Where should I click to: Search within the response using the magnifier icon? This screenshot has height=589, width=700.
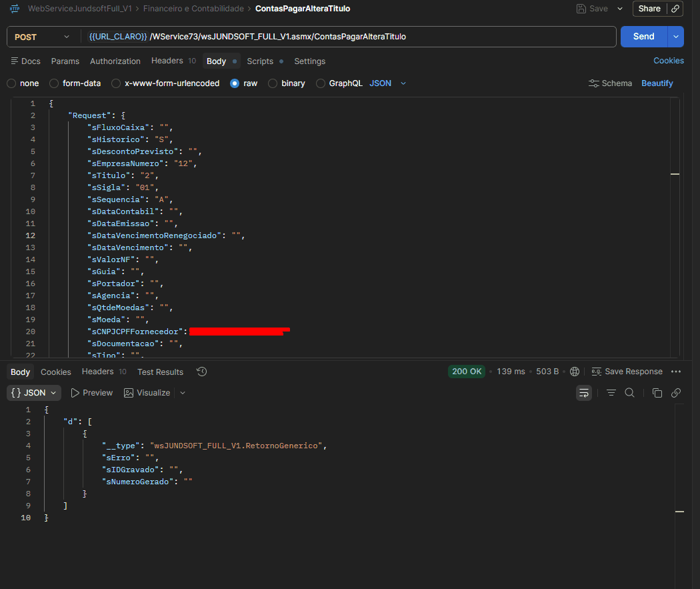629,393
